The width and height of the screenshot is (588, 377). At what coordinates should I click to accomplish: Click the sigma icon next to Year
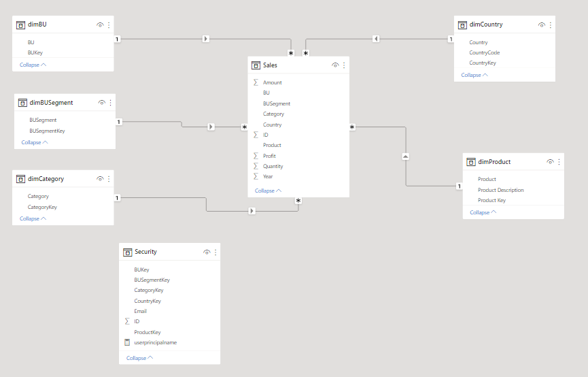256,176
